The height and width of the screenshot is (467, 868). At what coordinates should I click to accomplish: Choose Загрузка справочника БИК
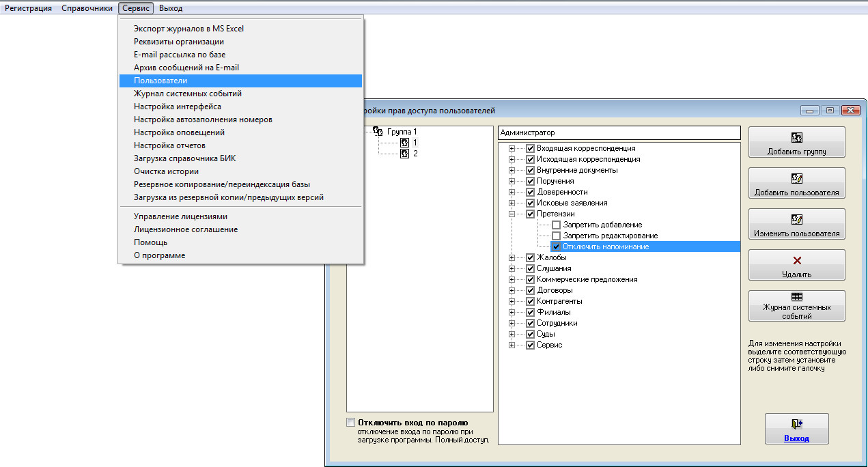click(x=241, y=158)
